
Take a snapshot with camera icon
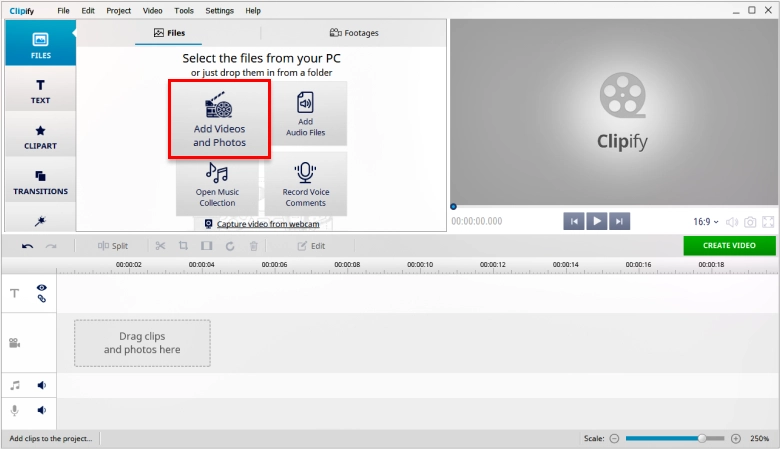pos(750,222)
